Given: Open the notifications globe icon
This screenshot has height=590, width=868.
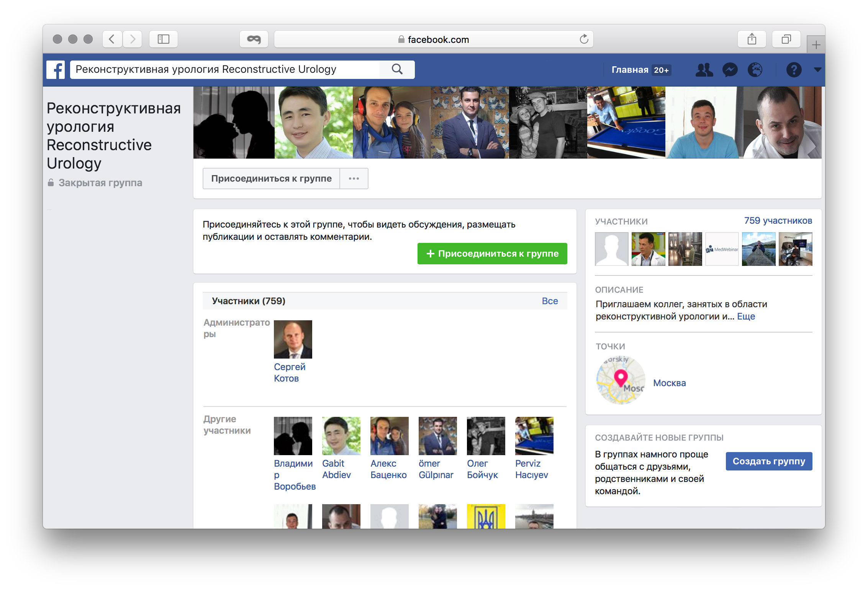Looking at the screenshot, I should tap(755, 70).
